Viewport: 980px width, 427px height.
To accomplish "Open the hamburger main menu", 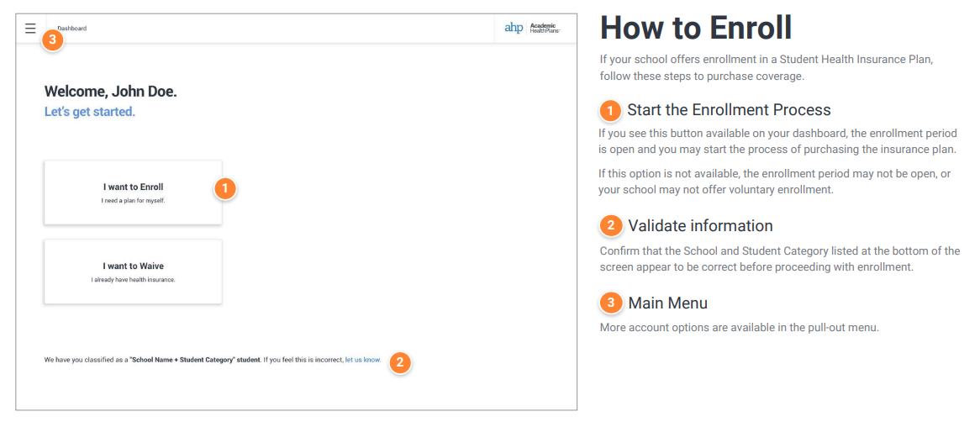I will pos(30,28).
